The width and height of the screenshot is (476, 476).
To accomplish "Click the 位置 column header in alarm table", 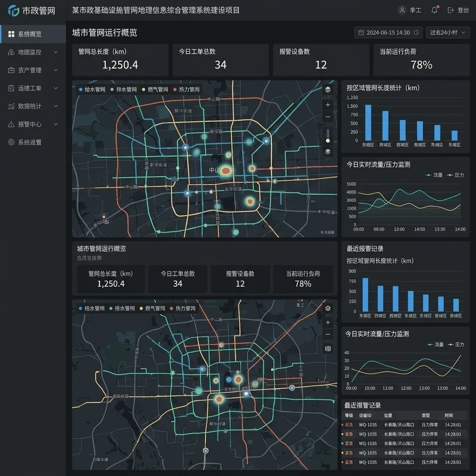I will pyautogui.click(x=388, y=415).
